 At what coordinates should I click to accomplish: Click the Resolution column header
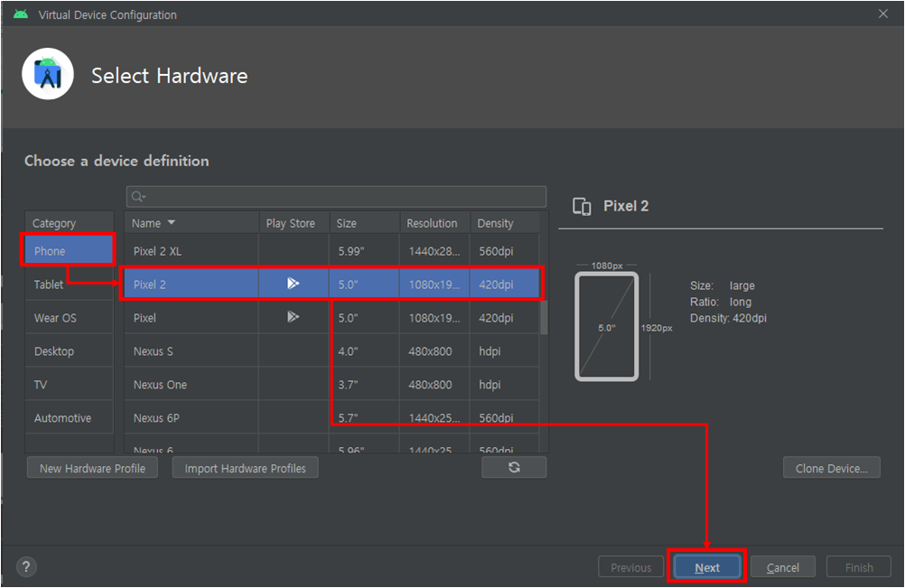[434, 223]
